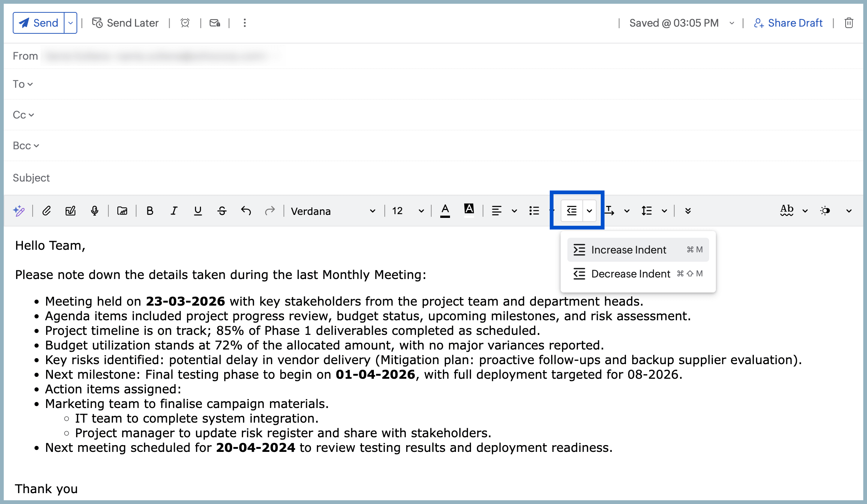Click the insert image icon
This screenshot has width=867, height=504.
(x=122, y=211)
